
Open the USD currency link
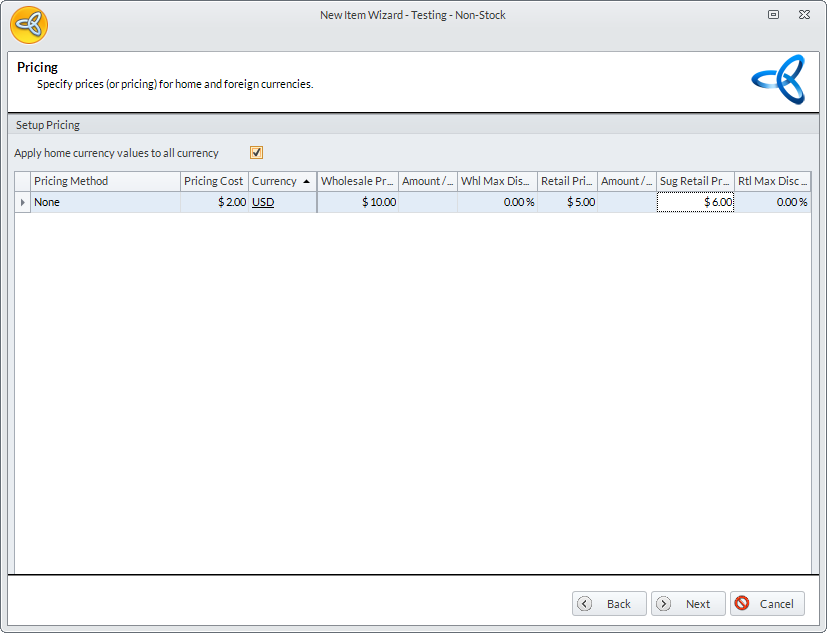pyautogui.click(x=263, y=202)
